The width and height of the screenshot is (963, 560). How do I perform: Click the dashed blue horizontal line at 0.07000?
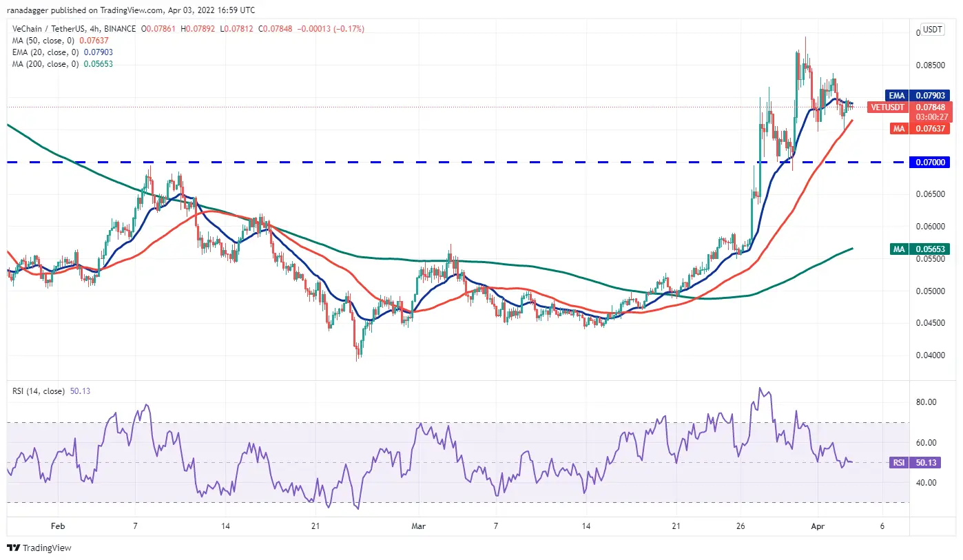pyautogui.click(x=413, y=162)
